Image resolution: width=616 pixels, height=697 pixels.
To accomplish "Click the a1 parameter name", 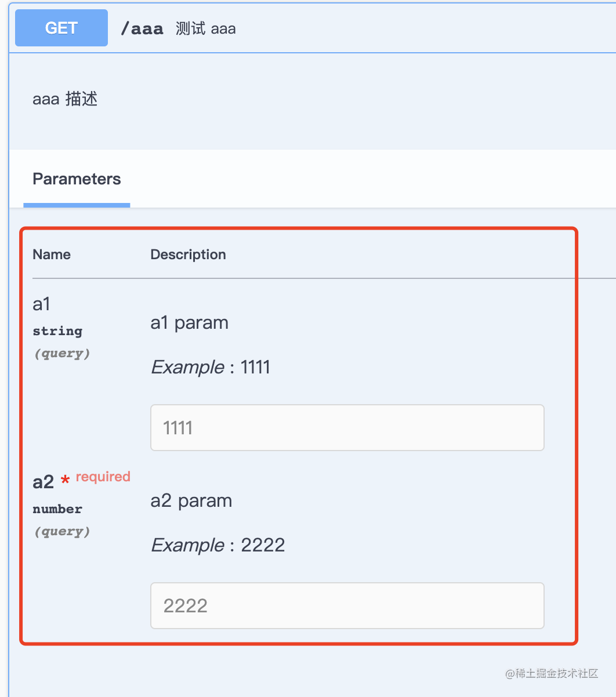I will [x=42, y=304].
